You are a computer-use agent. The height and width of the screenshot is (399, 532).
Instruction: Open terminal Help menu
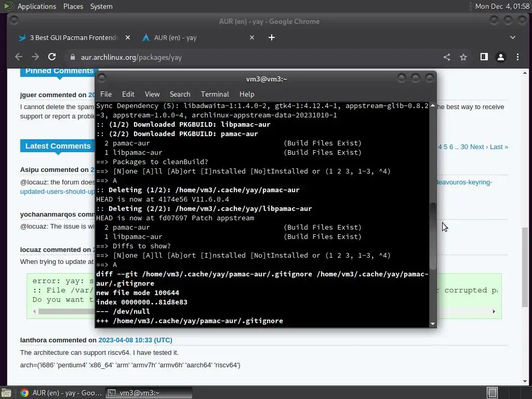click(247, 95)
